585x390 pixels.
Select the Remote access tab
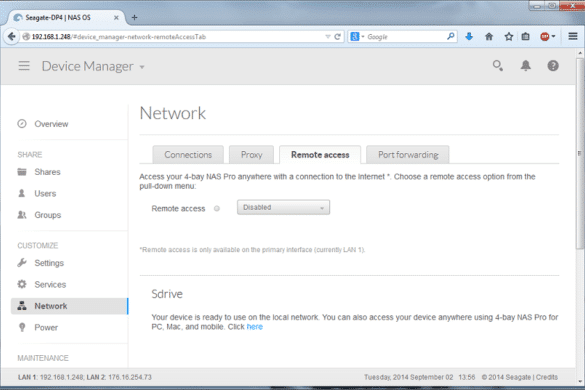pos(320,155)
